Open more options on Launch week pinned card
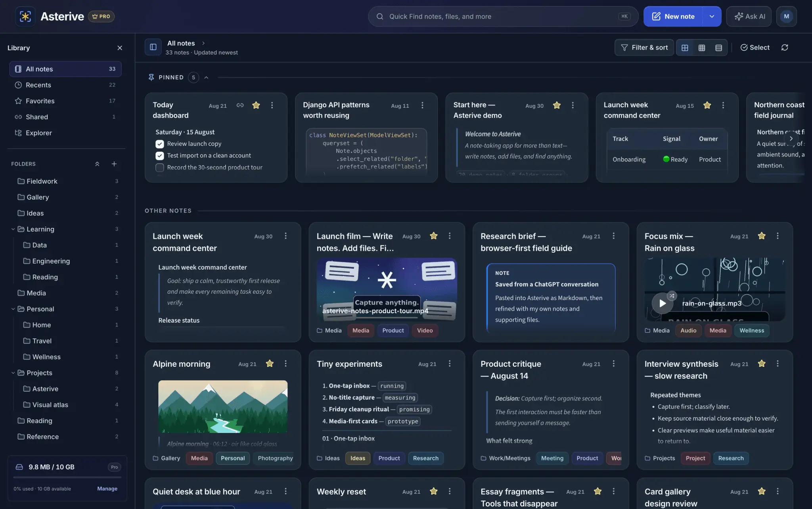Image resolution: width=812 pixels, height=509 pixels. tap(723, 105)
